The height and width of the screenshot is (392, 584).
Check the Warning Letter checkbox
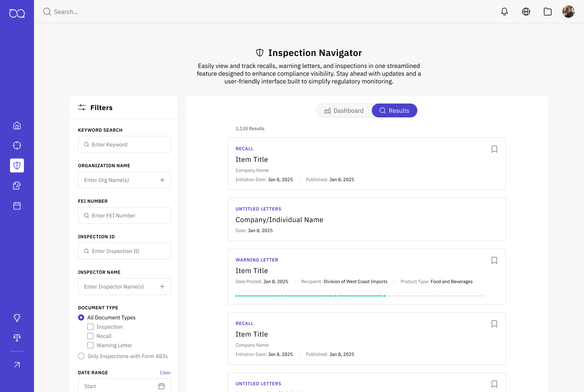(x=90, y=345)
